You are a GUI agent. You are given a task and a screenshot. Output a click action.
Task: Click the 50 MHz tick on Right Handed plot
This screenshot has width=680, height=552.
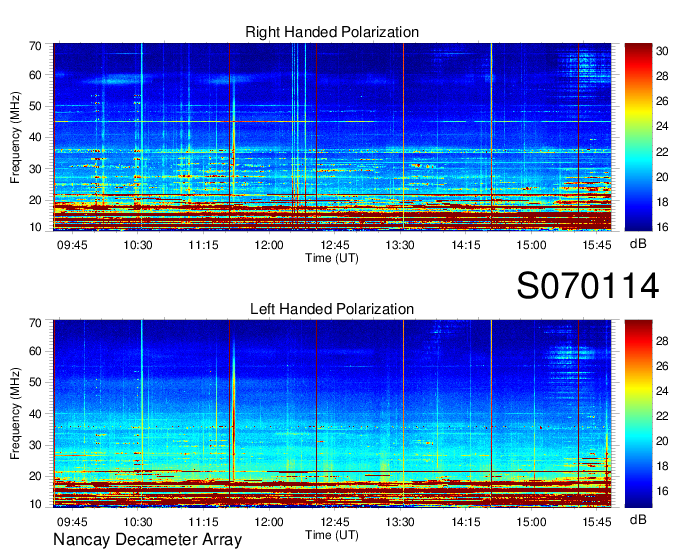(x=35, y=106)
